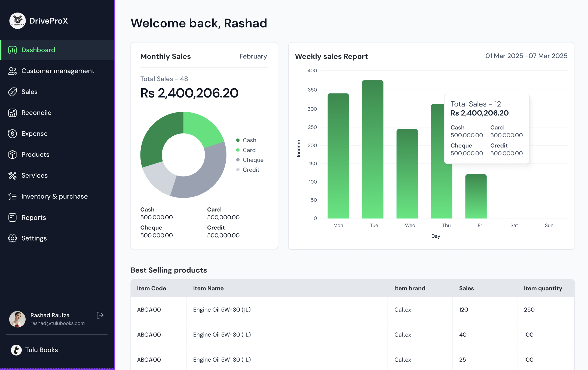
Task: Open the February month selector
Action: pos(253,56)
